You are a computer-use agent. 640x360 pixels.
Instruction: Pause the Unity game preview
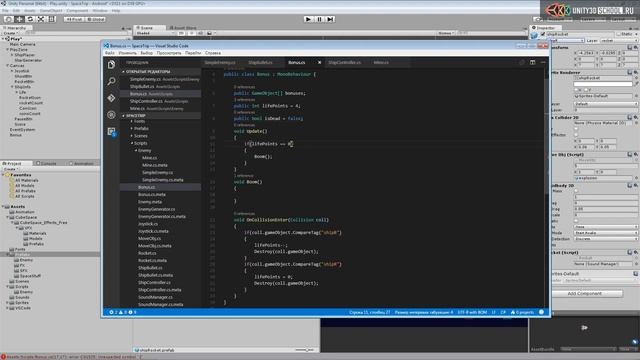[319, 19]
